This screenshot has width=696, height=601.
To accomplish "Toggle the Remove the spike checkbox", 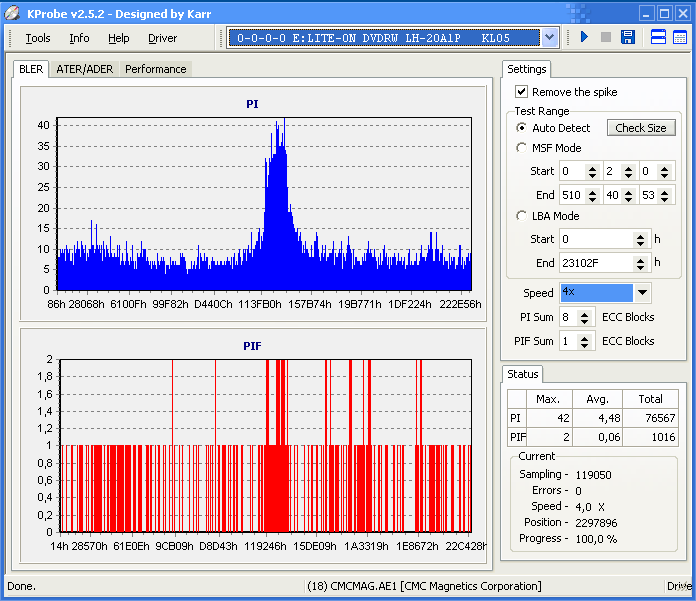I will [x=521, y=92].
